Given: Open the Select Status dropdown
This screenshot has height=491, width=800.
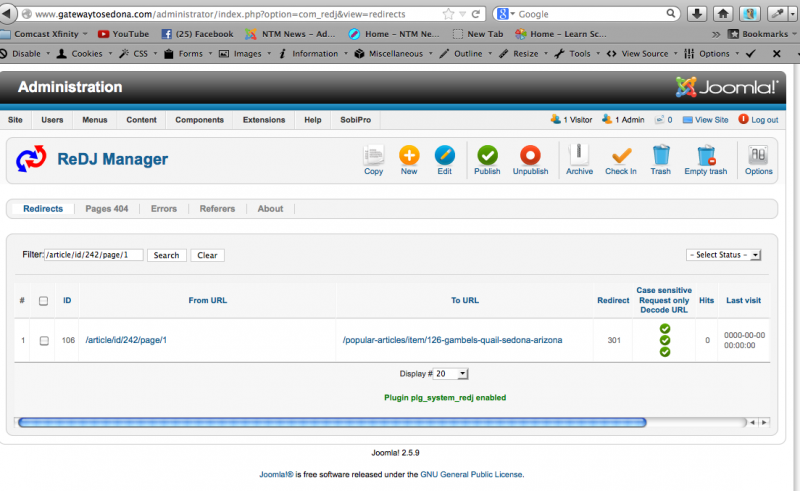Looking at the screenshot, I should click(x=723, y=255).
